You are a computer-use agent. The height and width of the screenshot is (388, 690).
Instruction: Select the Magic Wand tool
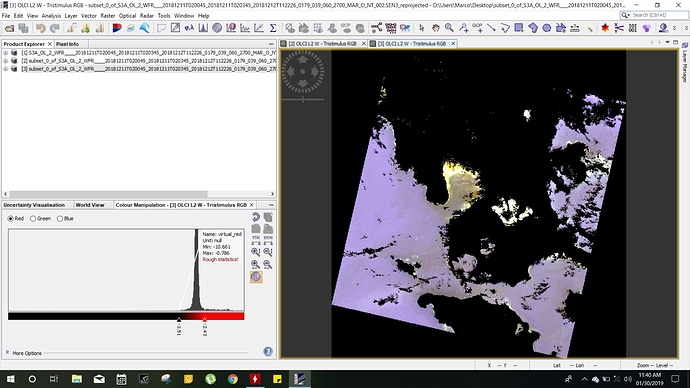pyautogui.click(x=589, y=28)
